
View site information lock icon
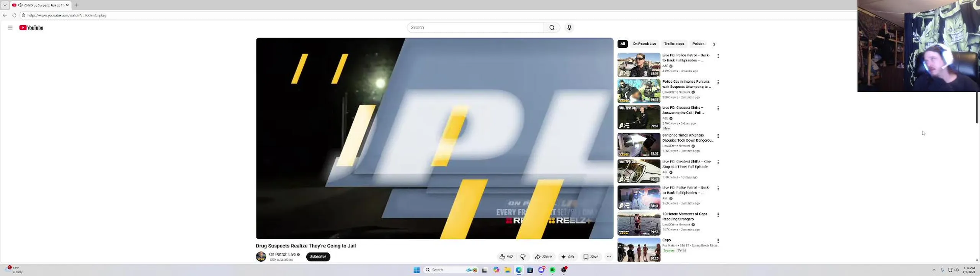(23, 15)
